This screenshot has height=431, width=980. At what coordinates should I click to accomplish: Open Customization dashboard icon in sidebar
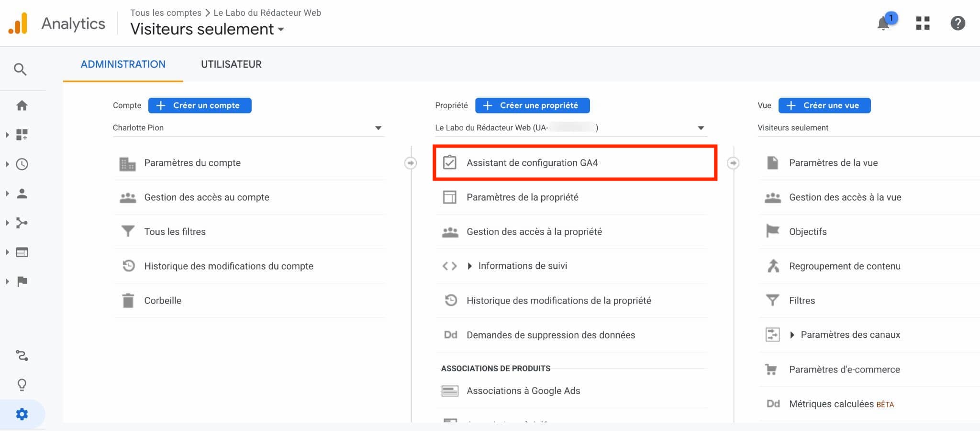(x=22, y=135)
